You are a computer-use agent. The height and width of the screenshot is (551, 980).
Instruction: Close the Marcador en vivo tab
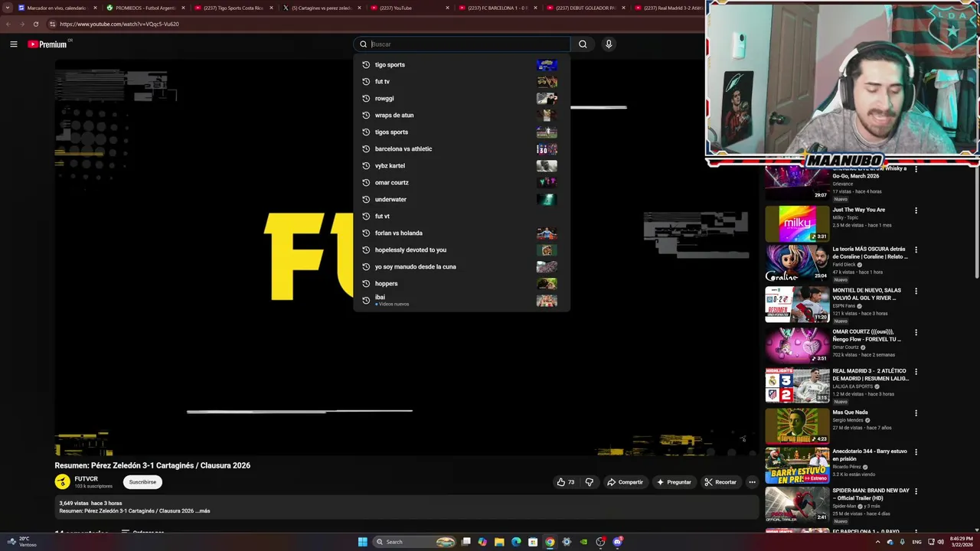click(x=95, y=8)
